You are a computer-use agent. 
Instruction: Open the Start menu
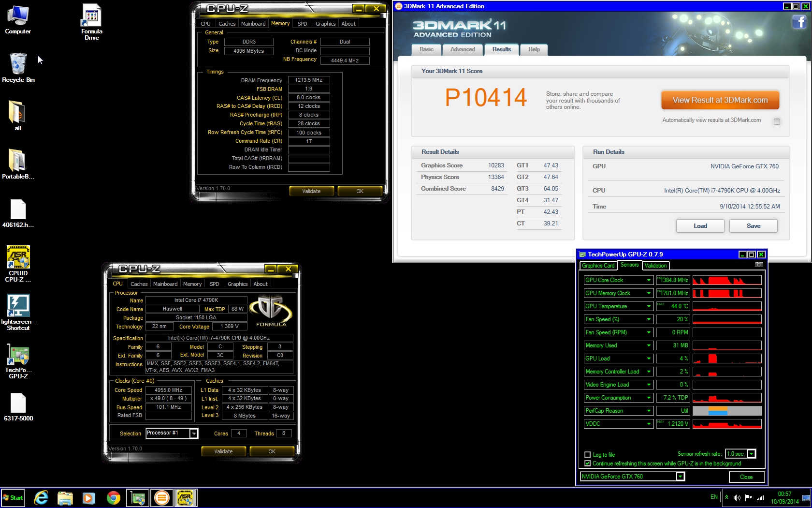point(13,497)
